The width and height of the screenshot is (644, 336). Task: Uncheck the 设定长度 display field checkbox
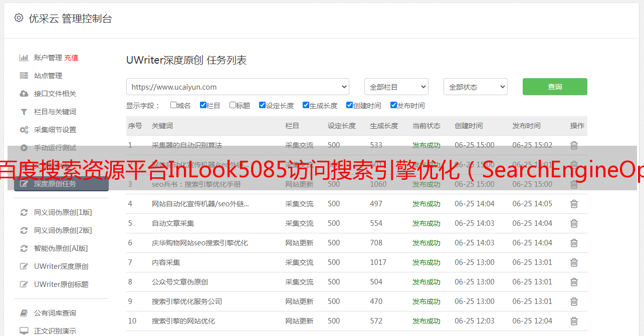tap(262, 105)
